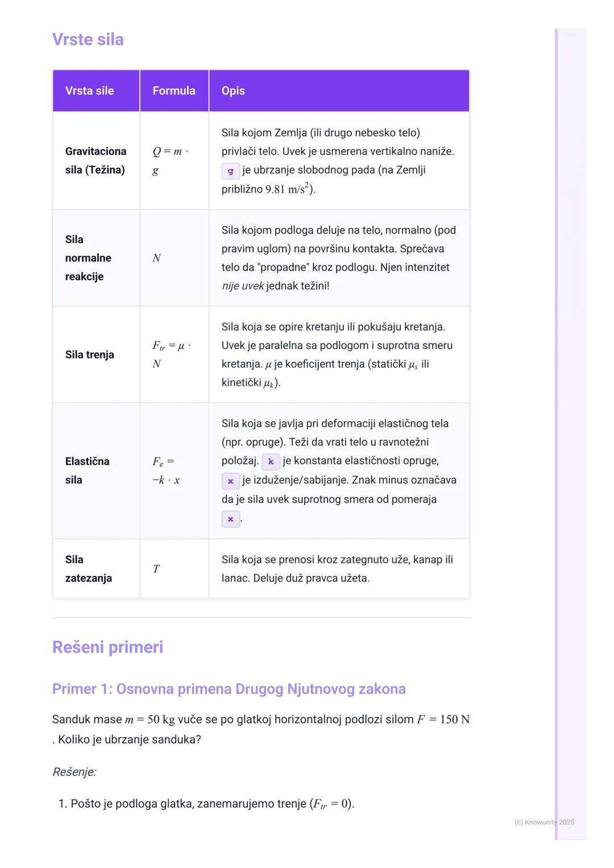This screenshot has height=868, width=614.
Task: Click the "x" badge before "je izduženje/sabijanje"
Action: click(230, 481)
